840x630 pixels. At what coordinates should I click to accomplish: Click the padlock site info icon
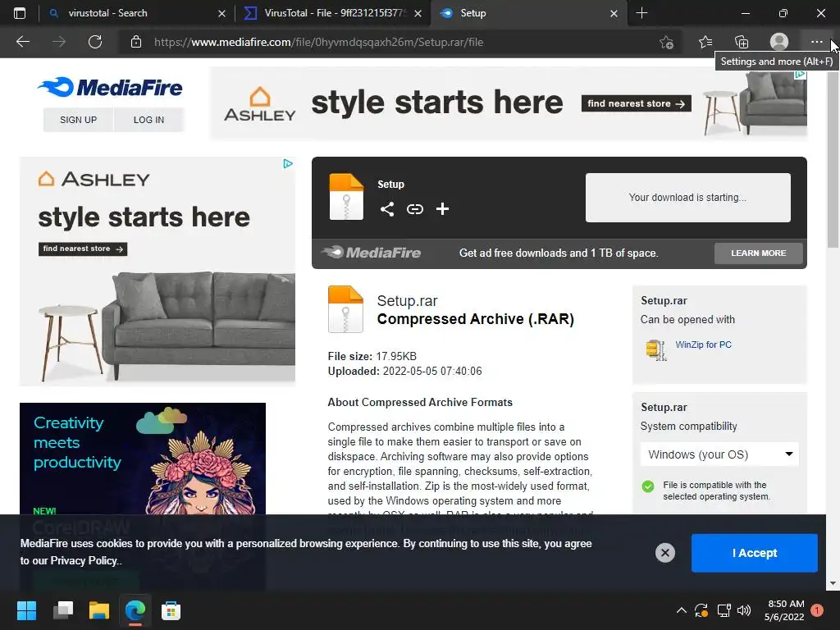click(136, 42)
